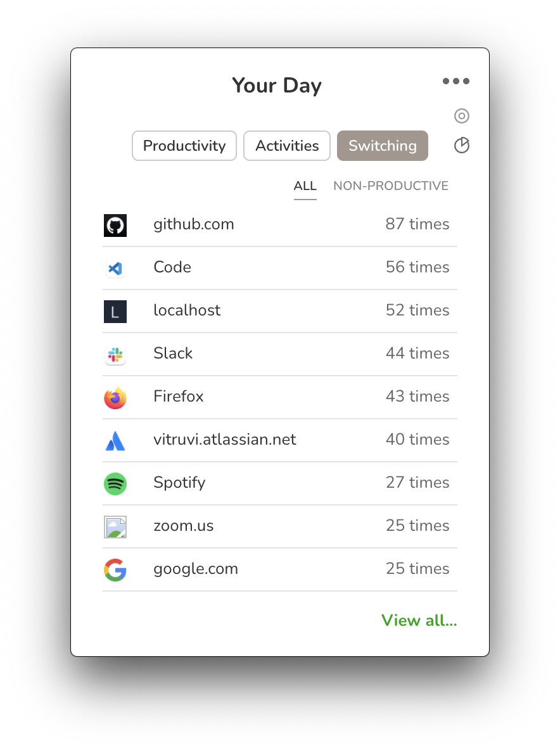Select the zoom.us entry
560x750 pixels.
280,526
